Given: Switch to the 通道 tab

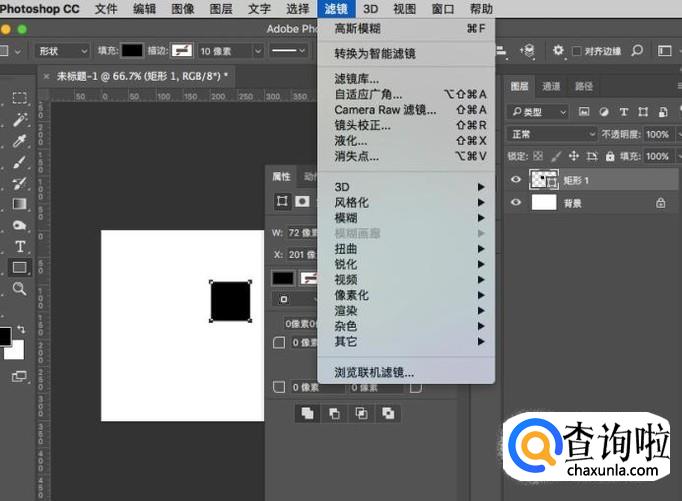Looking at the screenshot, I should [551, 87].
